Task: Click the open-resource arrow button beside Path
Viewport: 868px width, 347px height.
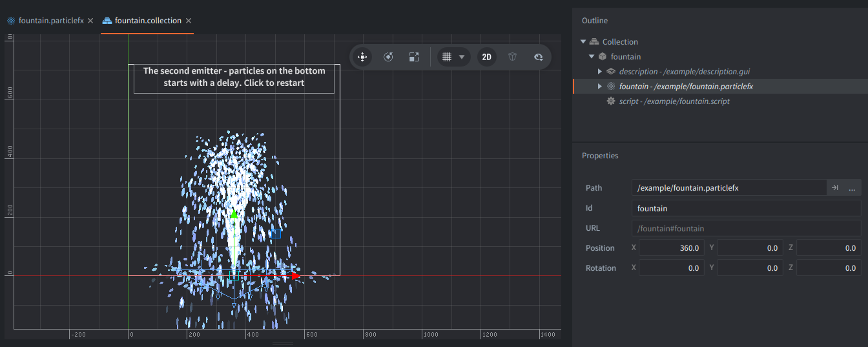Action: pyautogui.click(x=835, y=188)
